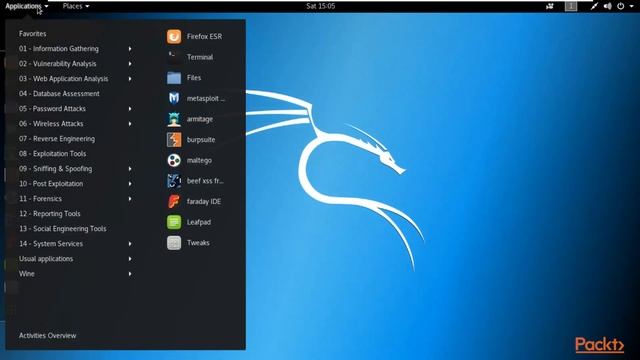This screenshot has height=360, width=640.
Task: Open system menu dropdown arrow beside power icon
Action: click(x=631, y=7)
